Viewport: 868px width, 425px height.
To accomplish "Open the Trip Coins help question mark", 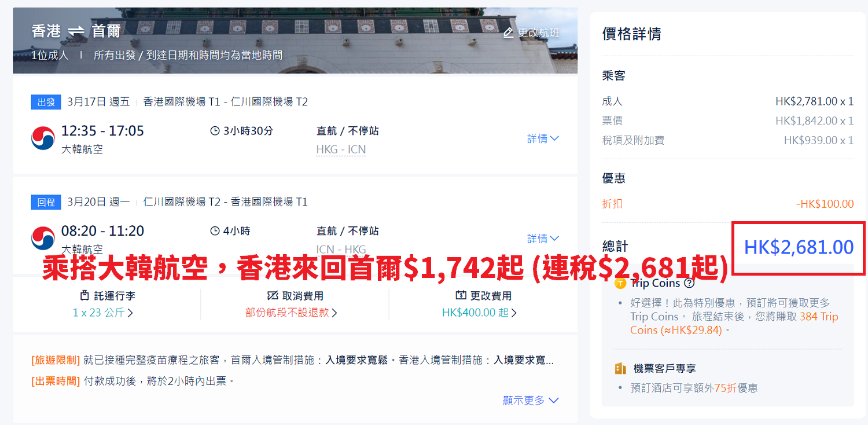I will 689,283.
